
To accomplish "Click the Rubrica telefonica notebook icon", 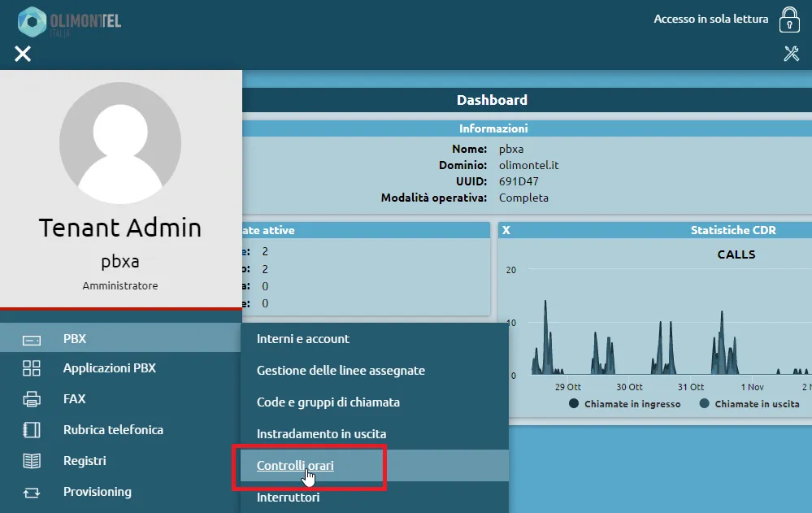I will 32,430.
